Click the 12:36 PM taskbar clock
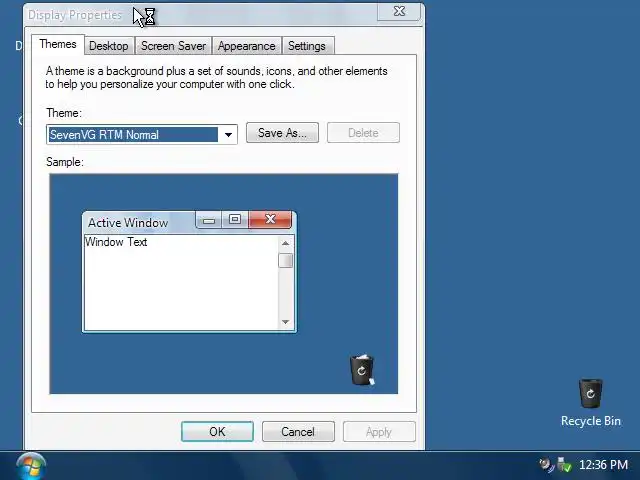The width and height of the screenshot is (640, 480). pyautogui.click(x=603, y=464)
